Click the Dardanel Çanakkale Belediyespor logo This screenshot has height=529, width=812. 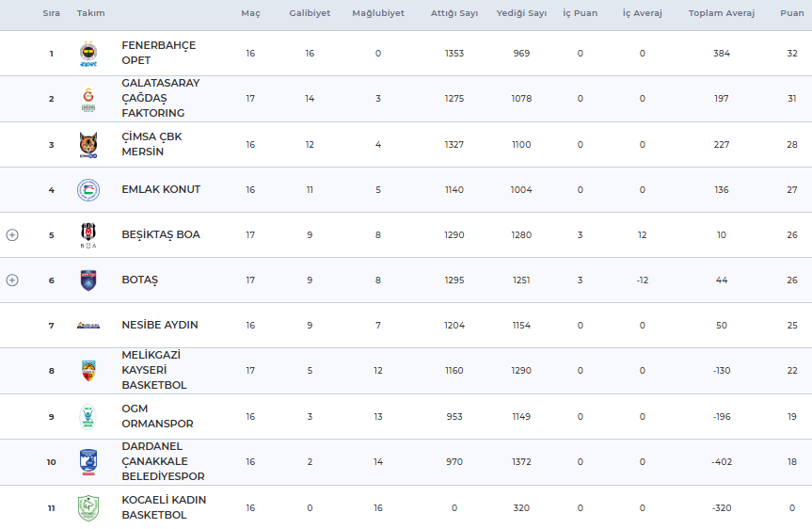pos(88,462)
